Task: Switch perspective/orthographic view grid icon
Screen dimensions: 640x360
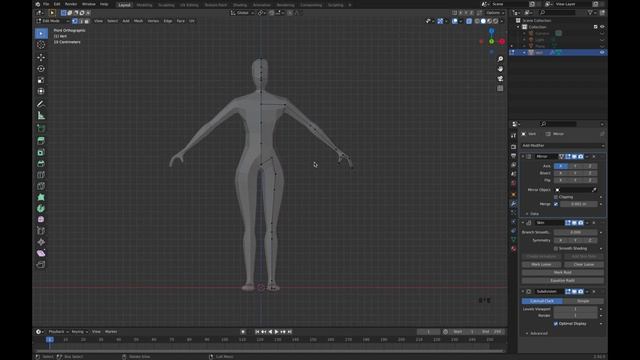Action: pyautogui.click(x=500, y=89)
